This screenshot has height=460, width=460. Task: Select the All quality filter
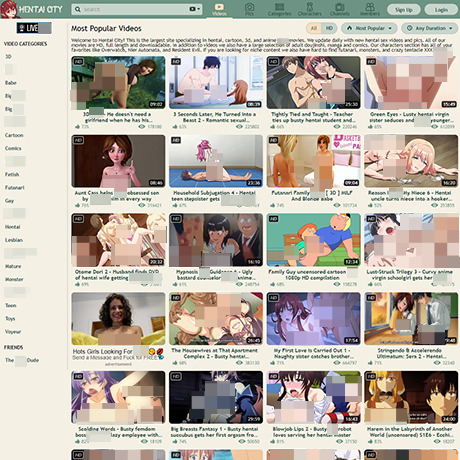pyautogui.click(x=314, y=28)
